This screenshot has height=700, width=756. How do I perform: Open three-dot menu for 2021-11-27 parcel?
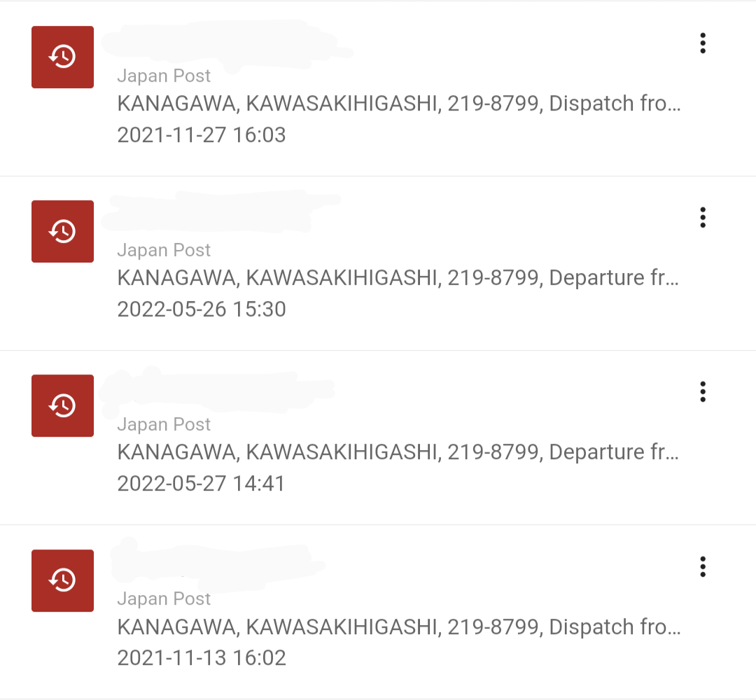(703, 43)
